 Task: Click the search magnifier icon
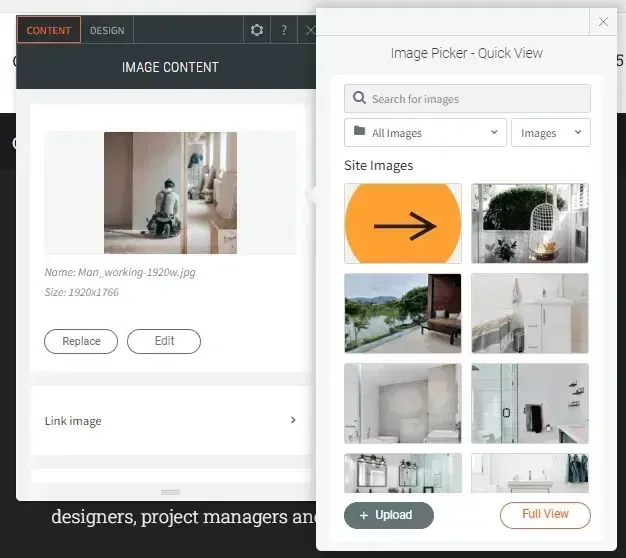359,98
